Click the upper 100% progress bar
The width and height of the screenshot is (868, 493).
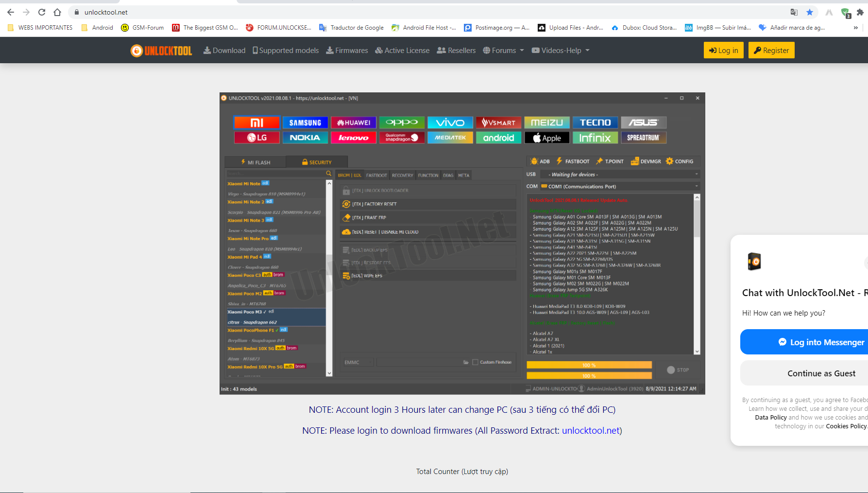[589, 365]
